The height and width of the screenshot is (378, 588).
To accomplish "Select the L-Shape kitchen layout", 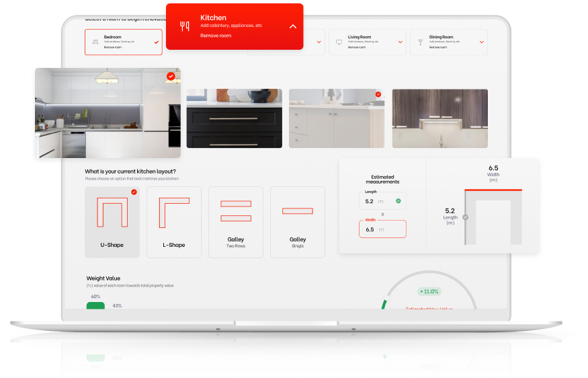I will pyautogui.click(x=173, y=222).
